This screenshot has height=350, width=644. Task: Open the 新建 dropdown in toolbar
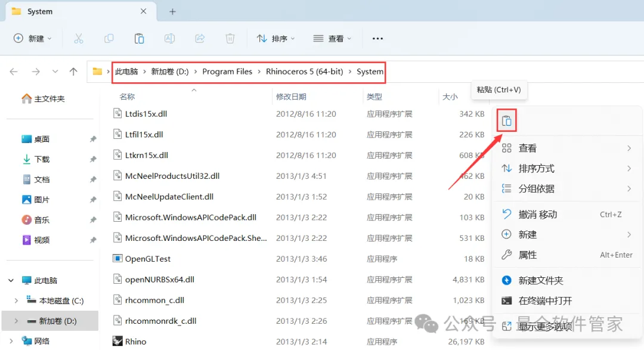(x=32, y=39)
